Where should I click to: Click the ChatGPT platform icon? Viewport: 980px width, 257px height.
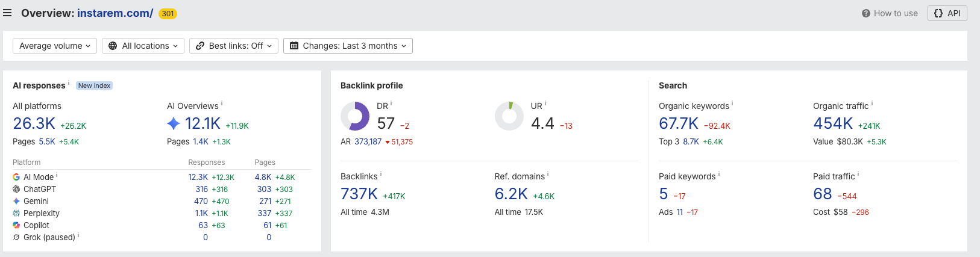point(16,189)
